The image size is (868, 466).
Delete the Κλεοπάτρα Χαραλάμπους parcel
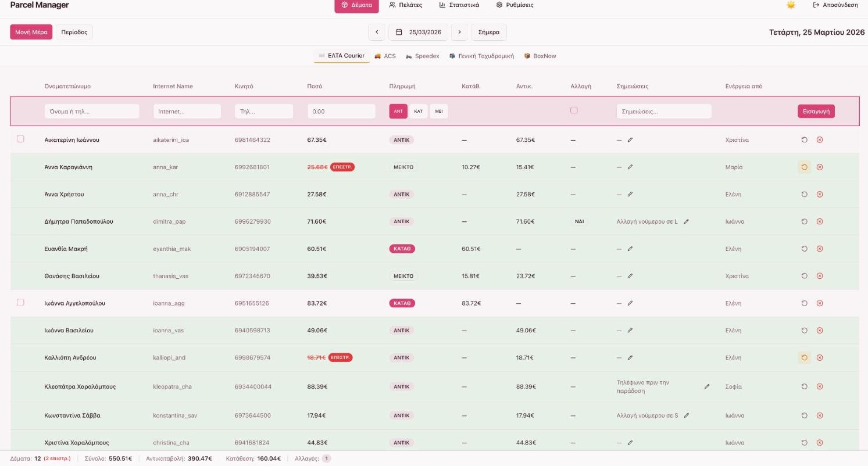click(x=820, y=386)
